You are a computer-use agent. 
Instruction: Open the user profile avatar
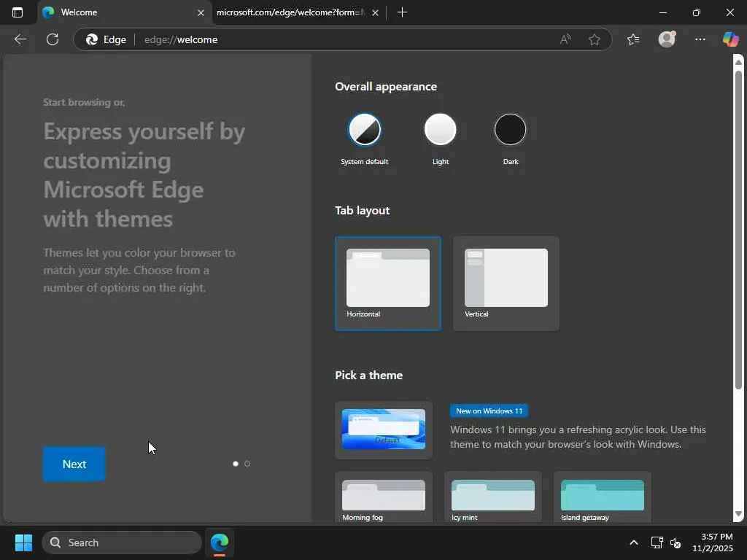pyautogui.click(x=667, y=39)
